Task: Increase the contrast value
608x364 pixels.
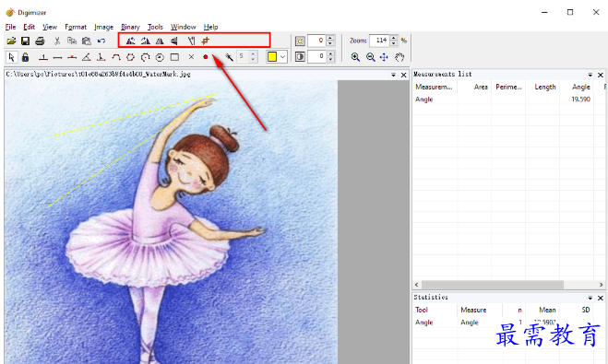Action: (x=330, y=53)
